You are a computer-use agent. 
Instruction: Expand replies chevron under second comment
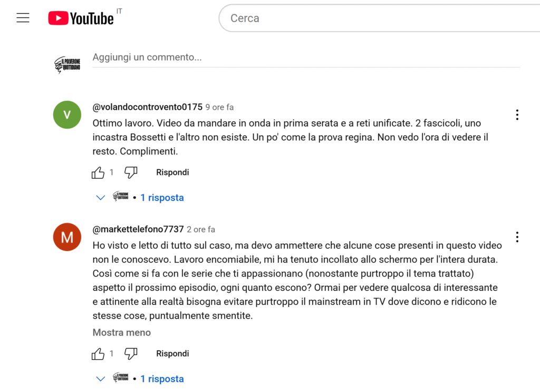coord(100,379)
